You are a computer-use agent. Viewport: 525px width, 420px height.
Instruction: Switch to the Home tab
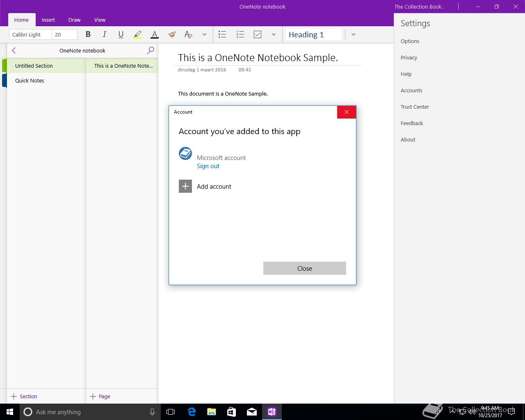[21, 20]
